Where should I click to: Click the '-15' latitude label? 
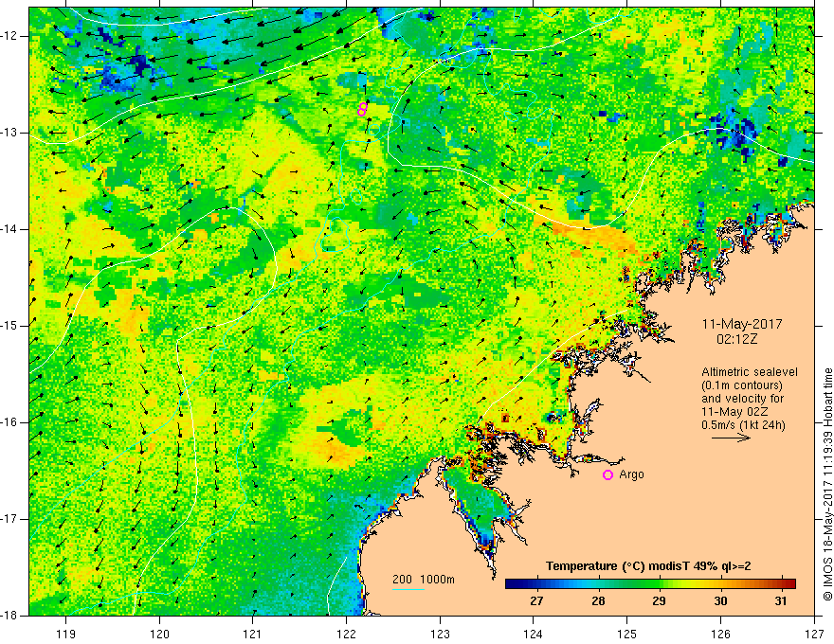(x=10, y=326)
